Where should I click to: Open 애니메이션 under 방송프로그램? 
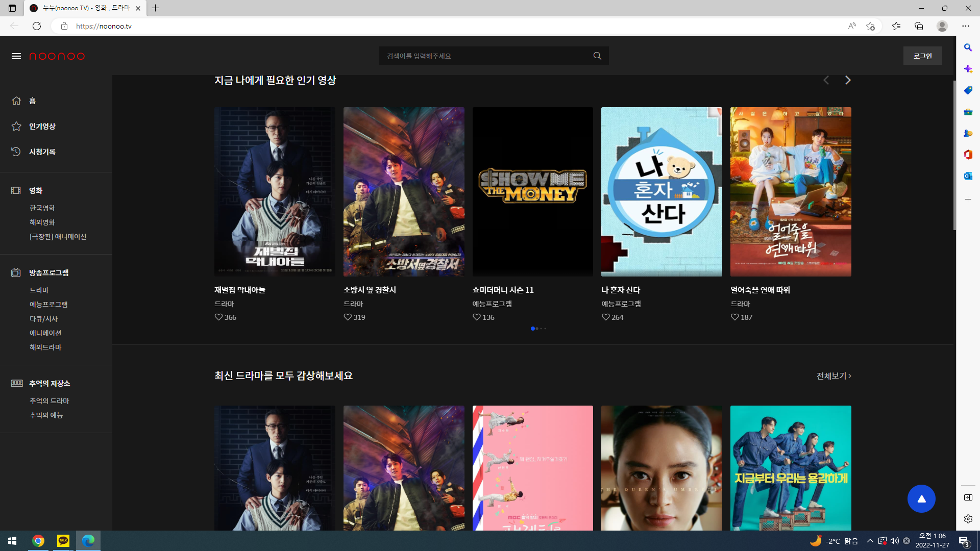(45, 333)
